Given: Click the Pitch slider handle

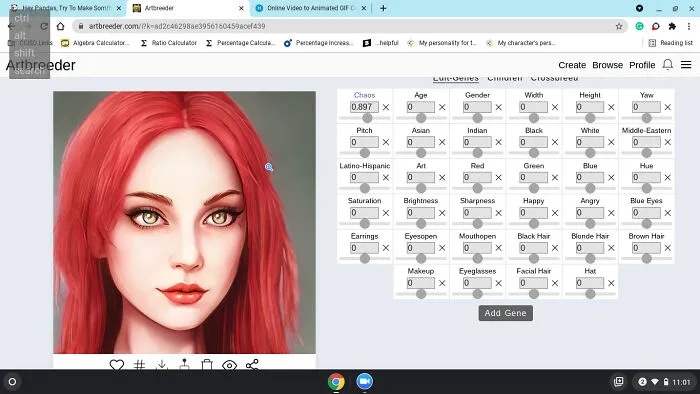Looking at the screenshot, I should [365, 153].
